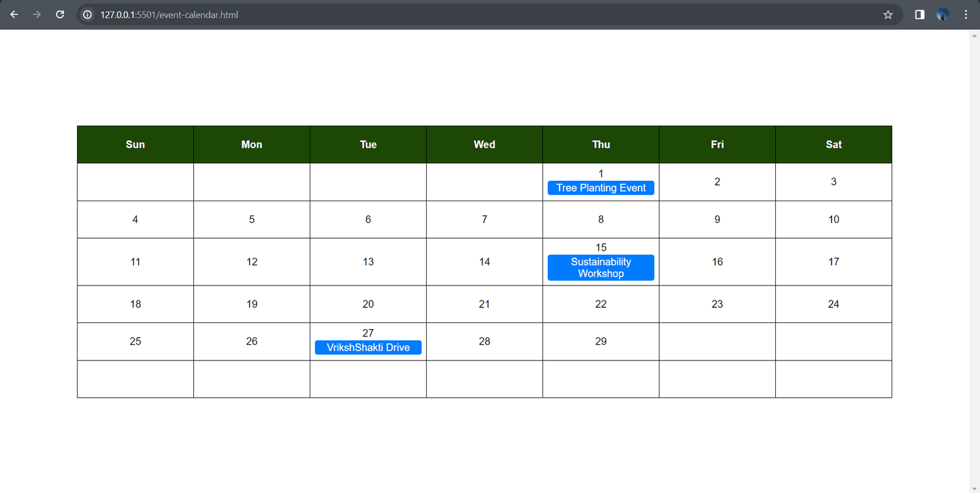The height and width of the screenshot is (493, 980).
Task: Select date 10 in the calendar
Action: (834, 220)
